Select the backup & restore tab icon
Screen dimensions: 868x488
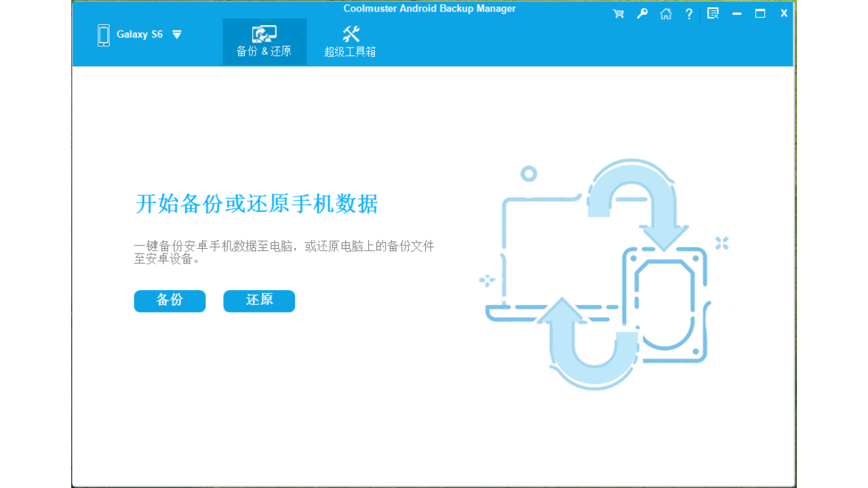point(264,33)
